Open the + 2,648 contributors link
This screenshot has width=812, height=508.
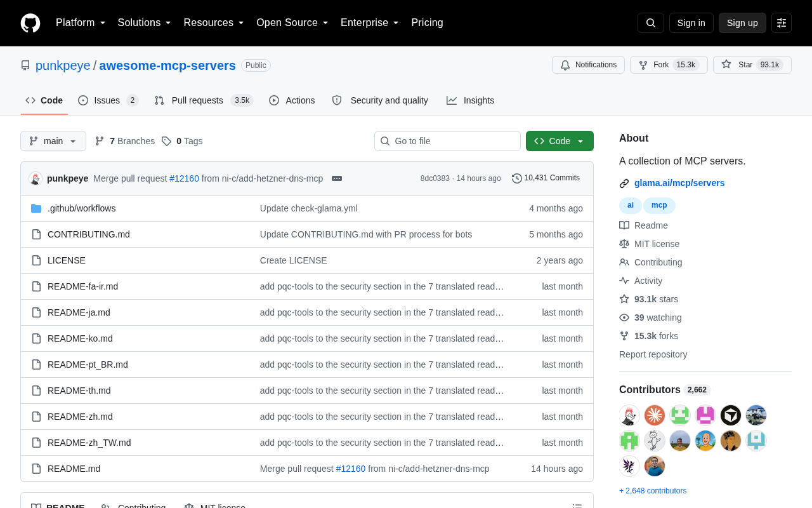point(653,491)
